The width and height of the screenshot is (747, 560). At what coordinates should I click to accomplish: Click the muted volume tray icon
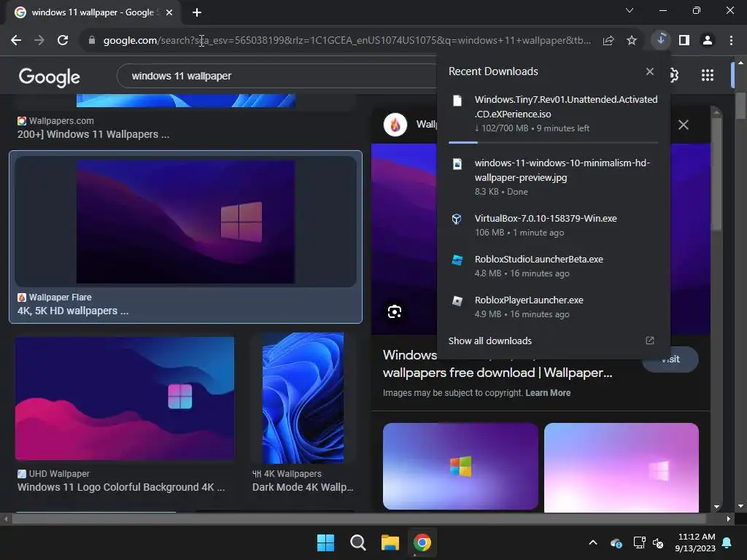[658, 542]
